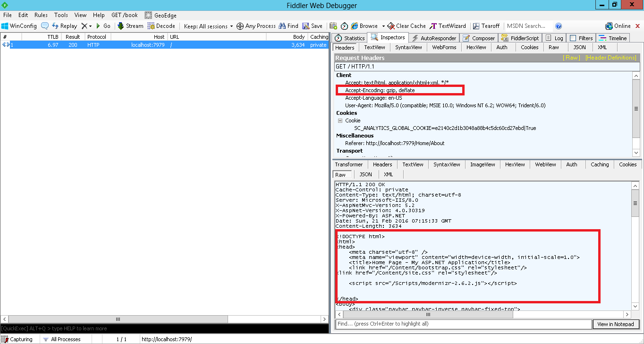Select response ImageView tab
The image size is (644, 344).
(483, 164)
